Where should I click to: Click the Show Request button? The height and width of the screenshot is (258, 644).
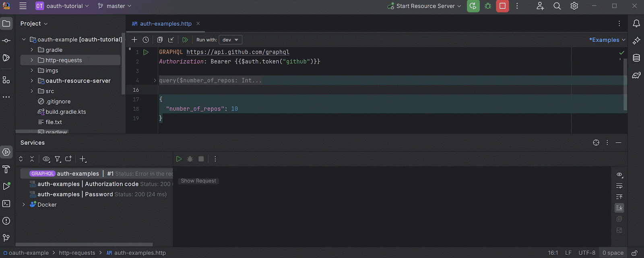click(198, 181)
